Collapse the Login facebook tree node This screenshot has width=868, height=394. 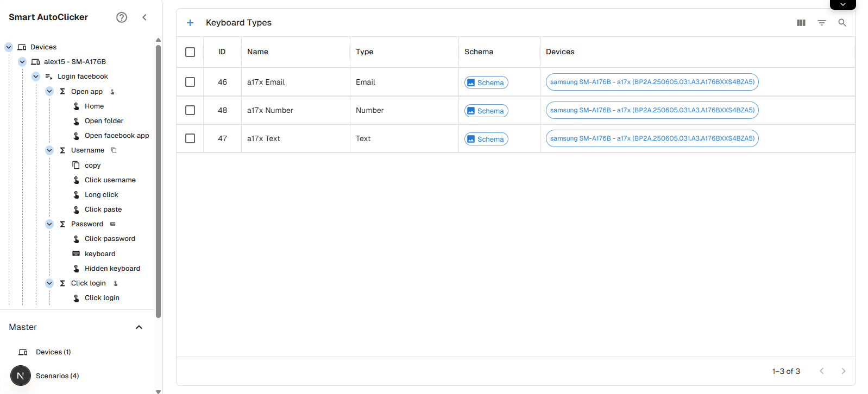point(36,77)
